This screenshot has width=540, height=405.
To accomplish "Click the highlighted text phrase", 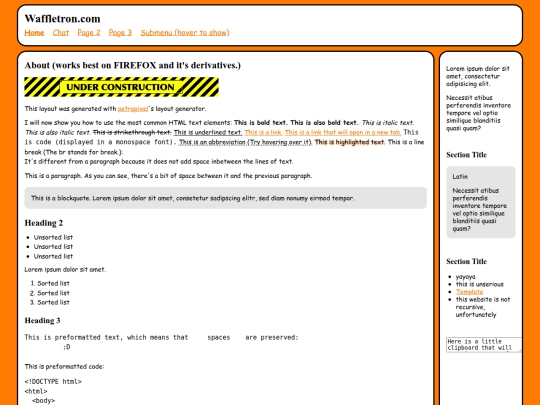I will 350,142.
